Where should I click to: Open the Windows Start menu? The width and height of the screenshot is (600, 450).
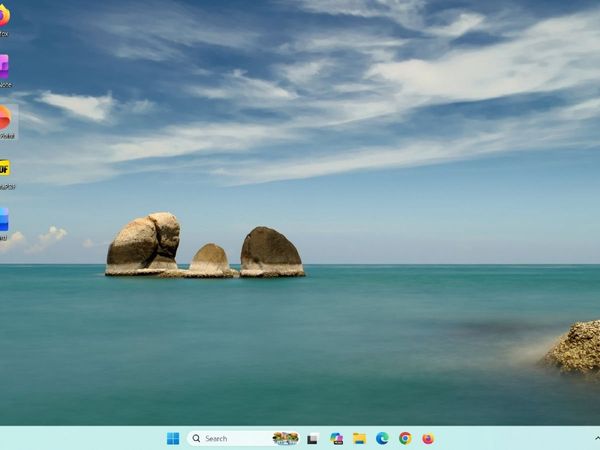coord(173,439)
